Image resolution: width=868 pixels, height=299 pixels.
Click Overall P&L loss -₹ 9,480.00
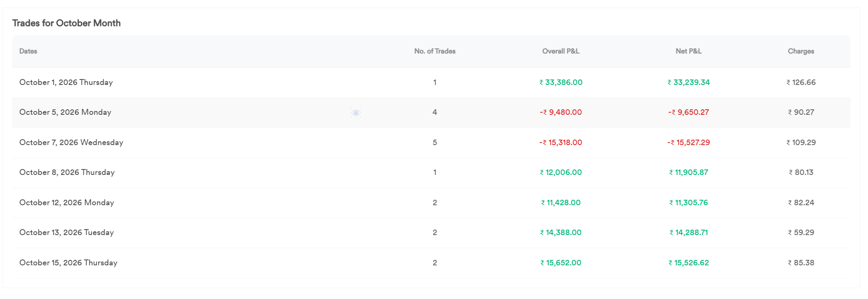click(x=561, y=112)
